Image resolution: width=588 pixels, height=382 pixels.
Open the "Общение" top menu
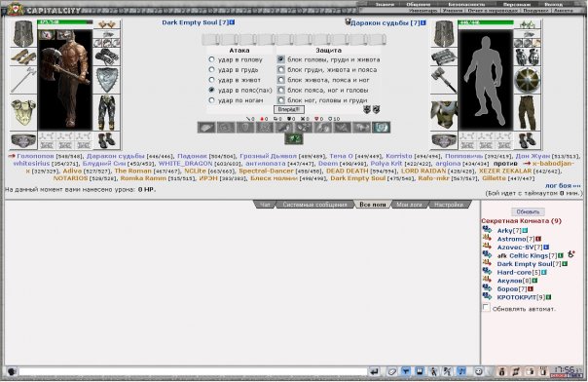[419, 5]
